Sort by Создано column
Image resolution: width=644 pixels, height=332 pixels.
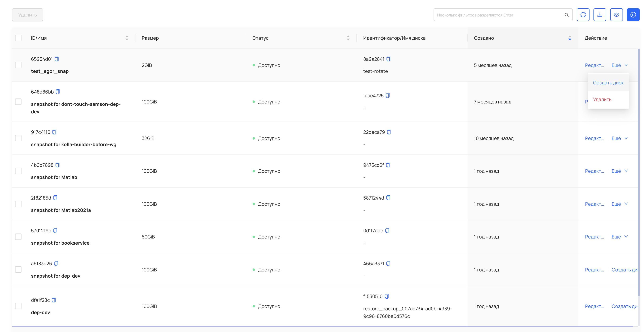(x=569, y=38)
